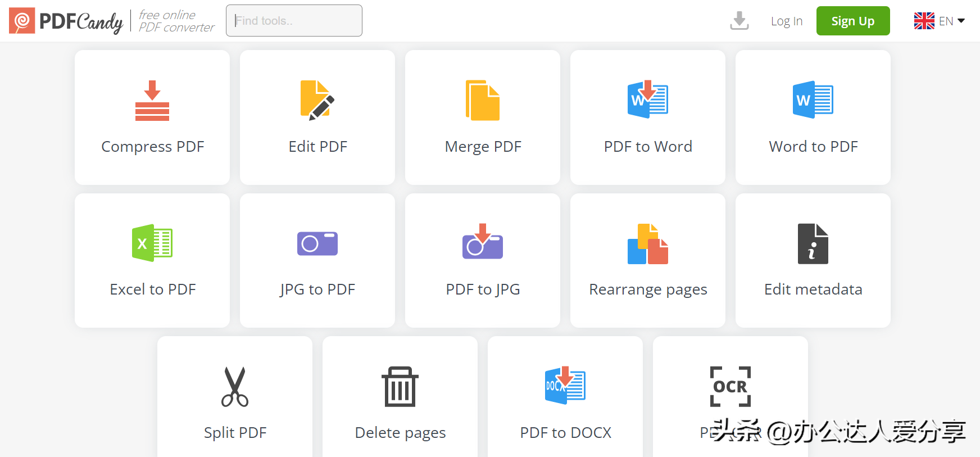Go to the PDFCandy home logo
The image size is (980, 457).
tap(66, 21)
